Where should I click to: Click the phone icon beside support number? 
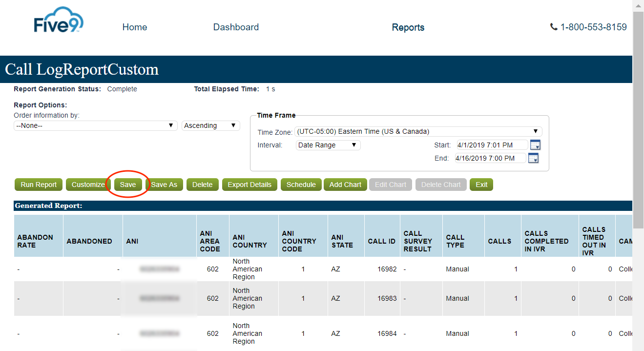point(553,27)
